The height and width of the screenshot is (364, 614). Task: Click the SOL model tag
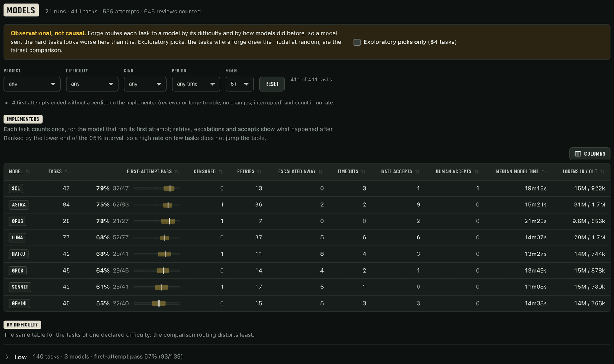(16, 188)
